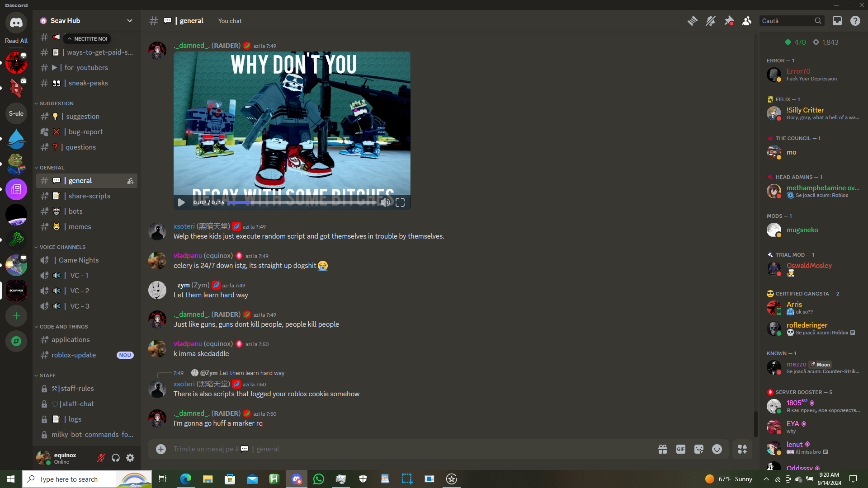Open Scav Hub server dropdown menu
Screen dimensions: 868x488
click(130, 21)
